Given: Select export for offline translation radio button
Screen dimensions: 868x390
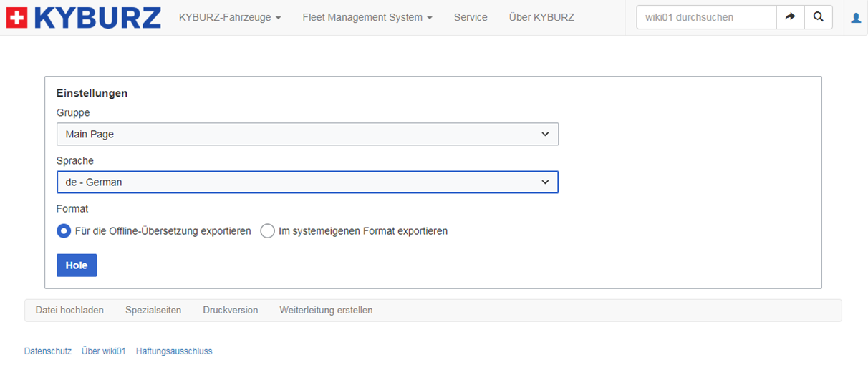Looking at the screenshot, I should [x=64, y=231].
